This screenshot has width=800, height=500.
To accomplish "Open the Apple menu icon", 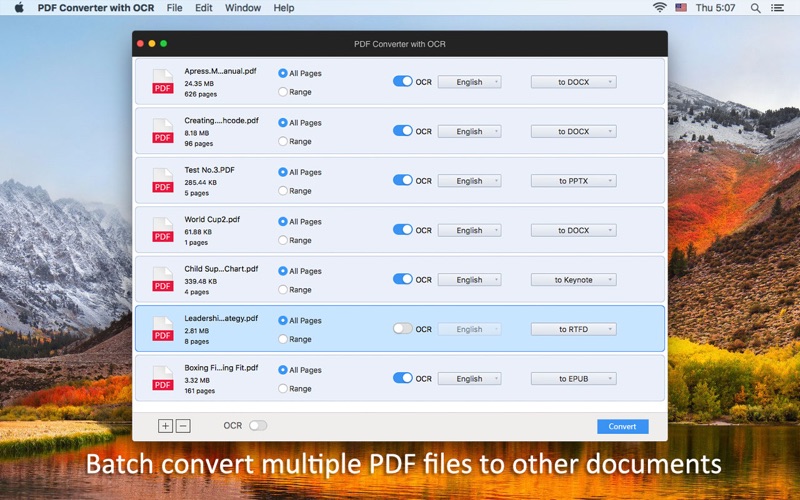I will 19,8.
